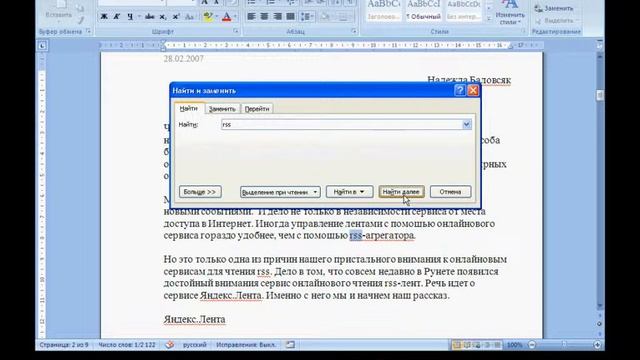Open the Шрифт group dialog launcher

click(236, 31)
